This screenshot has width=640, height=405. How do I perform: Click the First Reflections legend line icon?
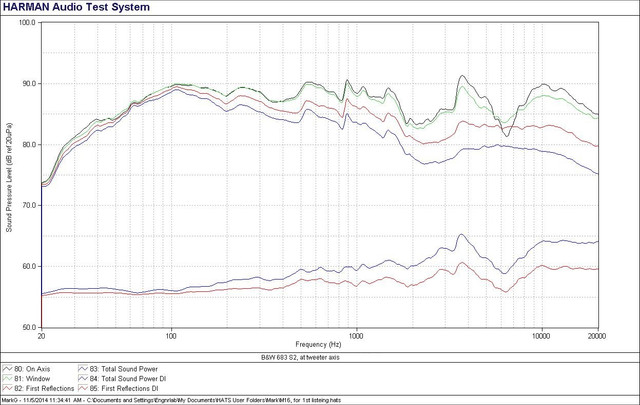8,388
